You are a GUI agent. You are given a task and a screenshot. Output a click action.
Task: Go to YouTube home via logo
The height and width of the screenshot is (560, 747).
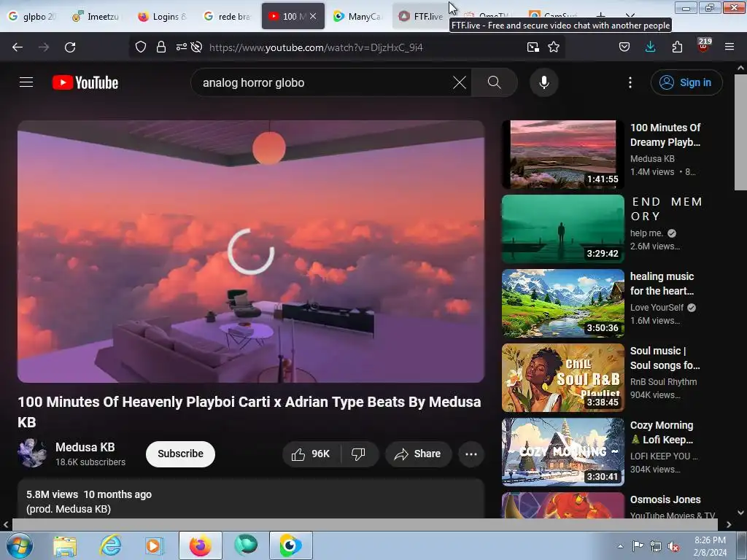tap(85, 82)
